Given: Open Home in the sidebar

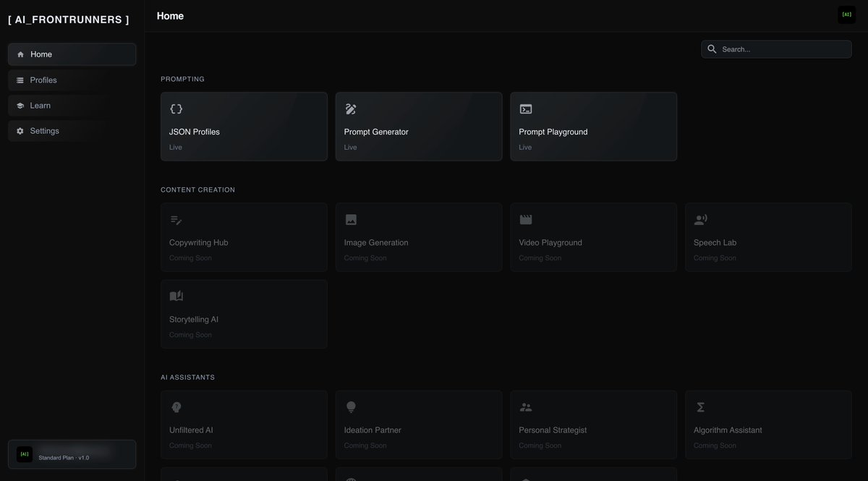Looking at the screenshot, I should (x=72, y=54).
